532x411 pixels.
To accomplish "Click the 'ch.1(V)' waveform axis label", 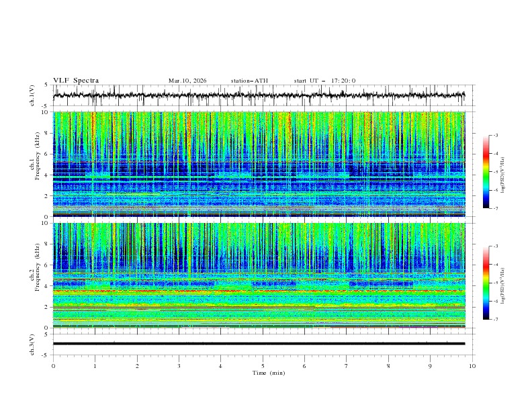I will (x=32, y=95).
